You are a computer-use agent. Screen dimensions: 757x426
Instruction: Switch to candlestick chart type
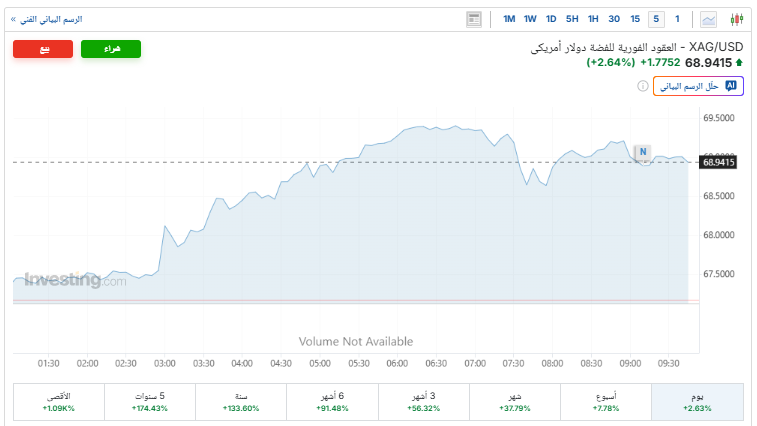click(x=737, y=19)
